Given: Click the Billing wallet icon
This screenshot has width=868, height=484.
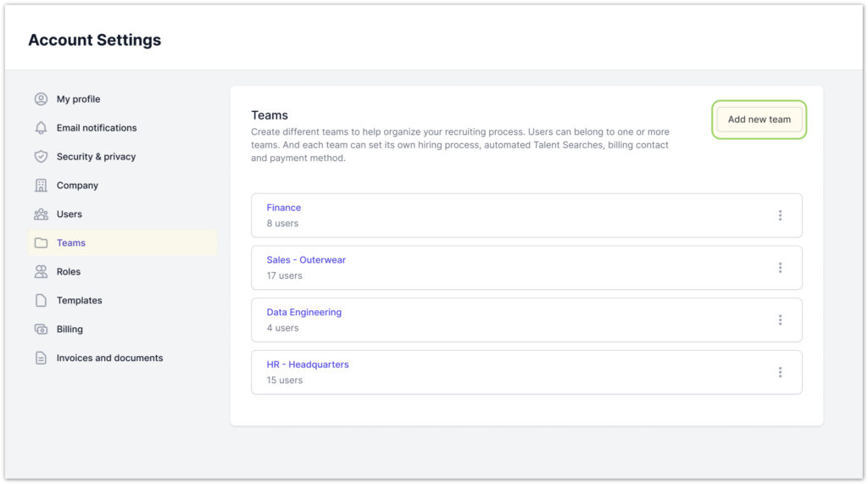Looking at the screenshot, I should tap(41, 330).
